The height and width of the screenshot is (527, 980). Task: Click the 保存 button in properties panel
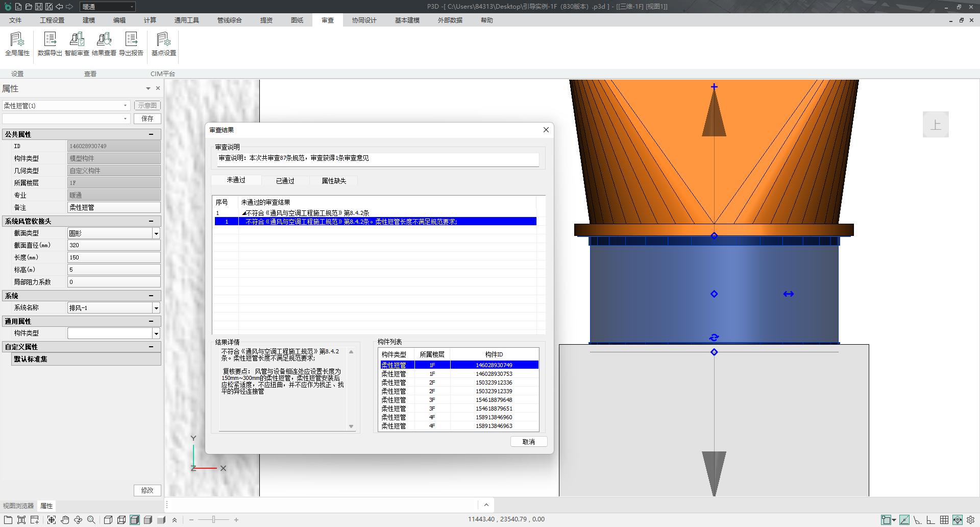coord(148,118)
